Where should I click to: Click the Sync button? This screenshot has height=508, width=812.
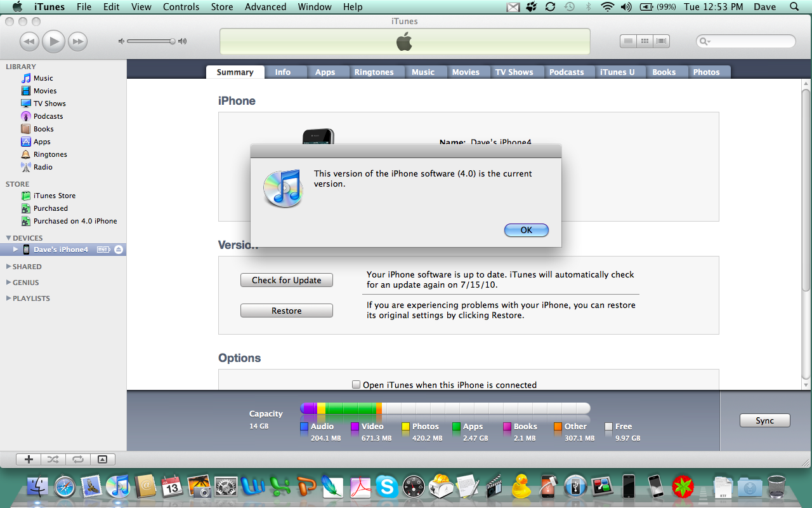click(765, 420)
